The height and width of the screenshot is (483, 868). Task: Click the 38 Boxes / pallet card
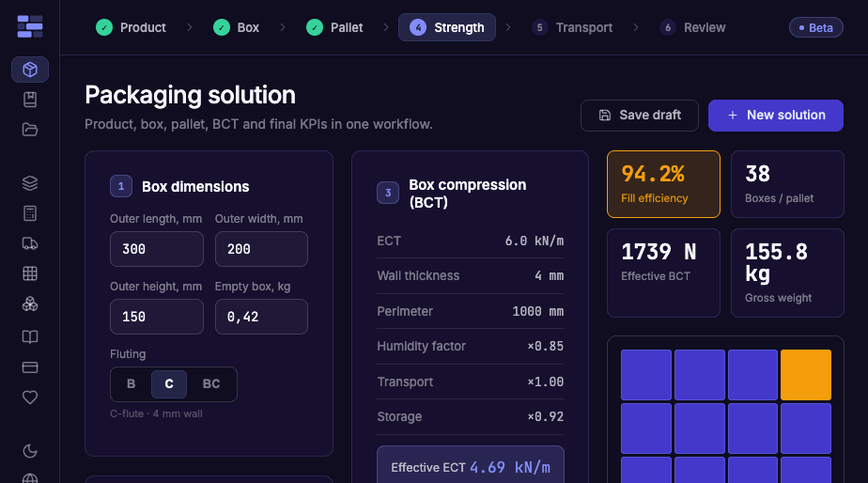pyautogui.click(x=787, y=184)
